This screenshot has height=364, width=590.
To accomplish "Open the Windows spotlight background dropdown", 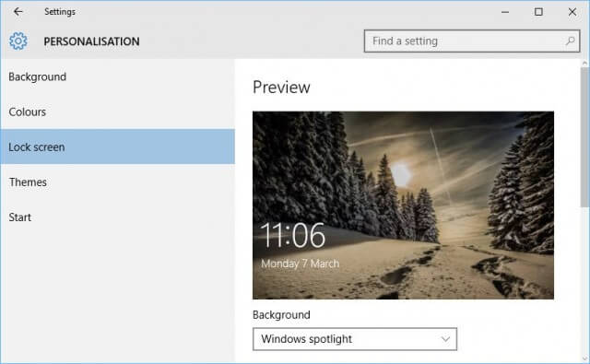I will [355, 339].
